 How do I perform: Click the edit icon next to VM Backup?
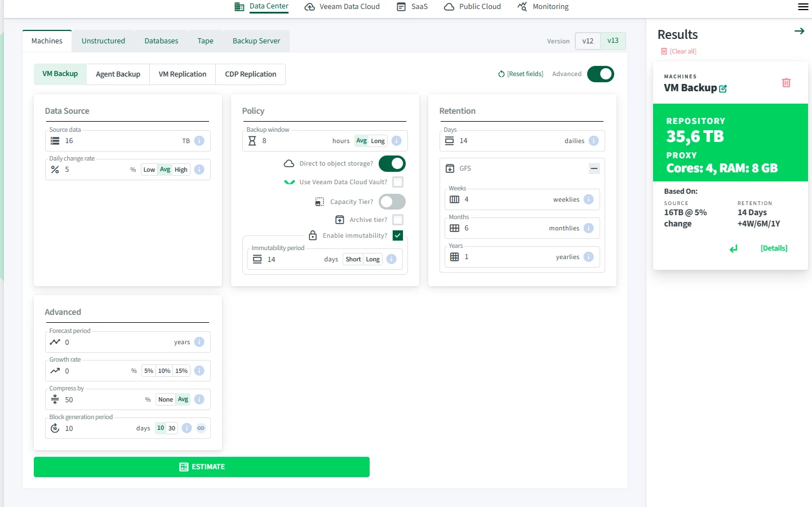pyautogui.click(x=723, y=88)
